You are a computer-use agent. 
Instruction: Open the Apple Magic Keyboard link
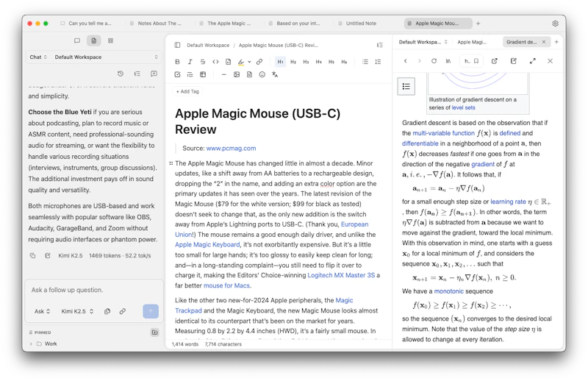pos(207,245)
